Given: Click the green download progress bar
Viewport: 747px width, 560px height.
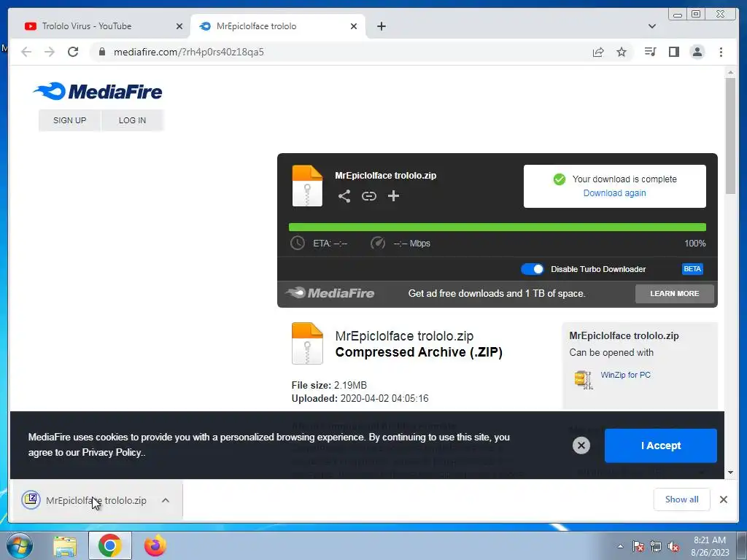Looking at the screenshot, I should coord(497,227).
